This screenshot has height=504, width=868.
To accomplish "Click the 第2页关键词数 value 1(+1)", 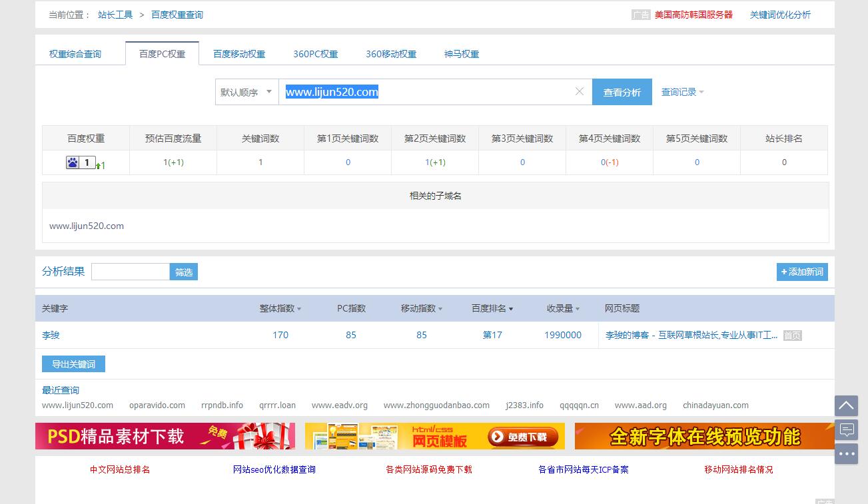I will point(435,162).
